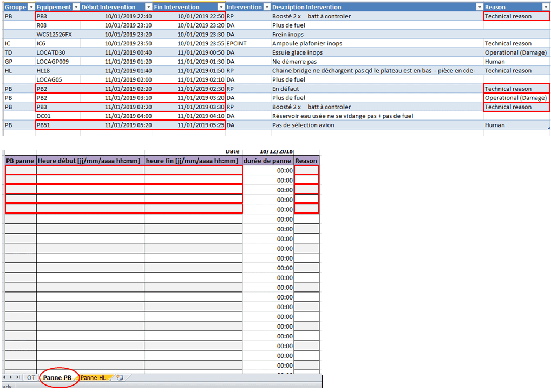Expand the Fin Intervention filter arrow

pos(221,7)
